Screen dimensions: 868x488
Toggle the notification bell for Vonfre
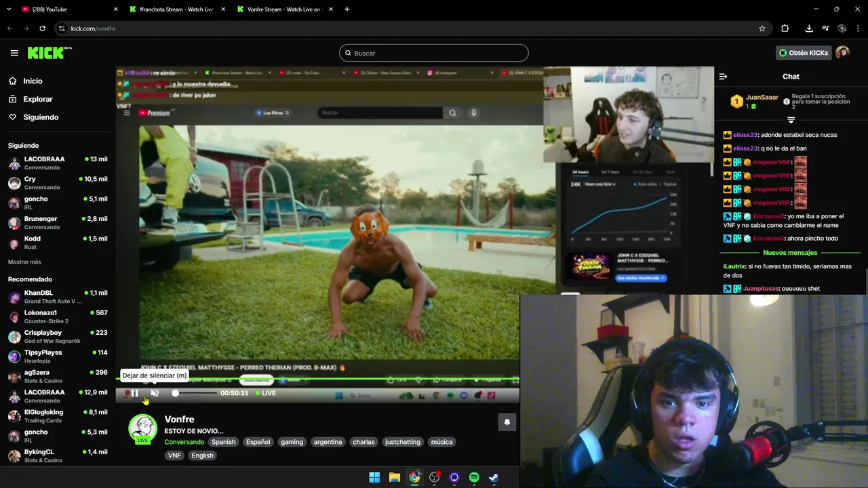click(507, 422)
